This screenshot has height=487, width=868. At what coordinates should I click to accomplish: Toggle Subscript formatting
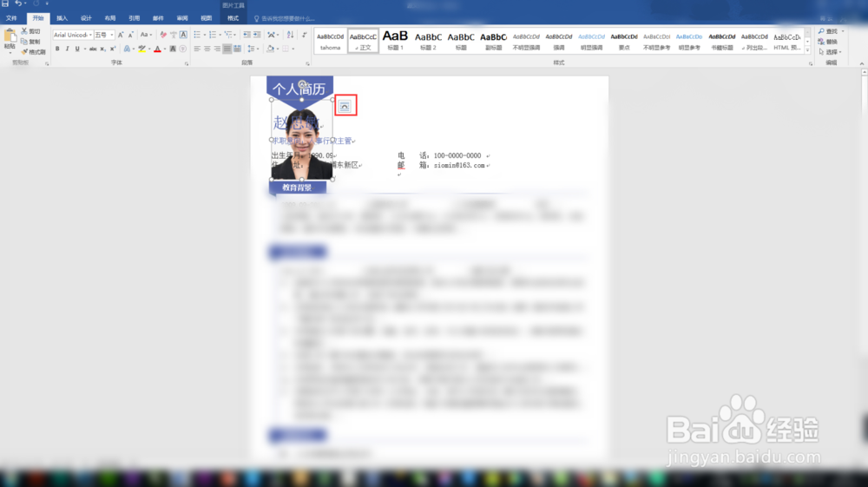[x=102, y=49]
